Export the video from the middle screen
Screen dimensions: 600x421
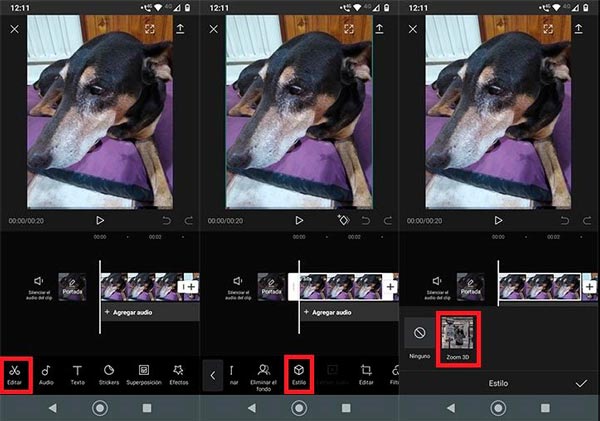tap(379, 29)
